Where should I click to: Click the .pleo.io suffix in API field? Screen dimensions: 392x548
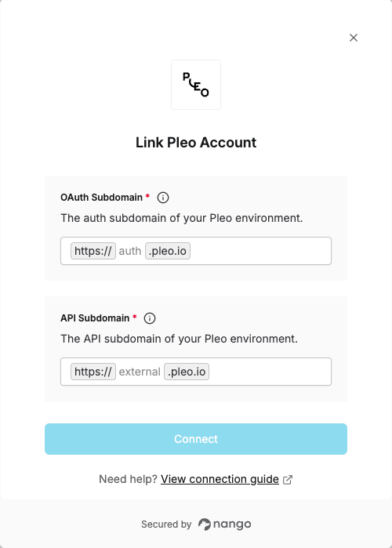tap(187, 372)
